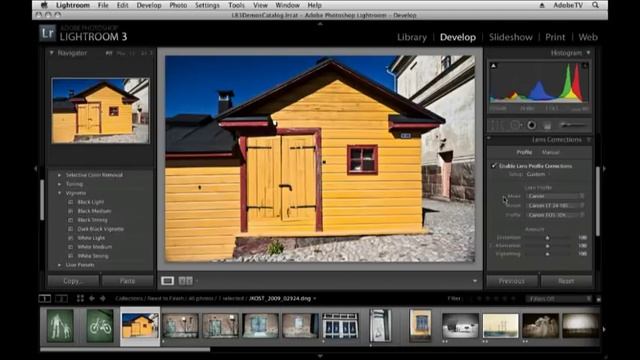Select the Manual tab in Lens Corrections

[550, 152]
